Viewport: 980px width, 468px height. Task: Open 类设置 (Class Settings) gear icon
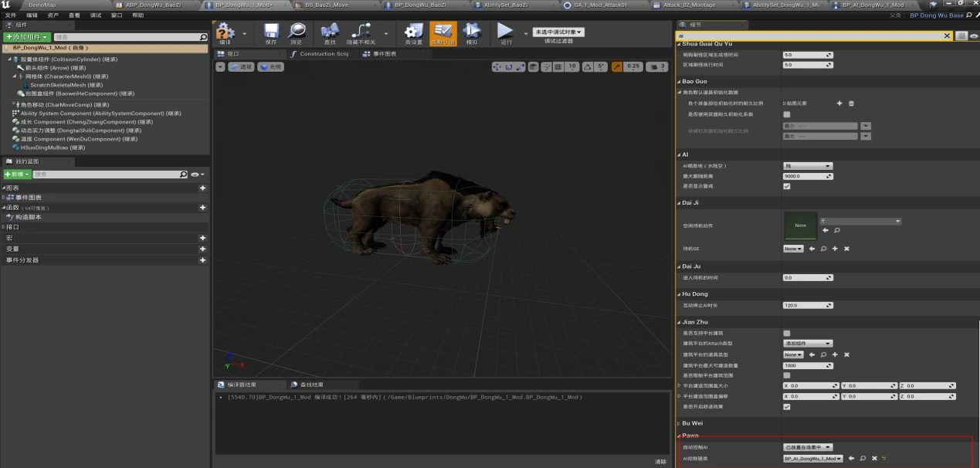(413, 32)
